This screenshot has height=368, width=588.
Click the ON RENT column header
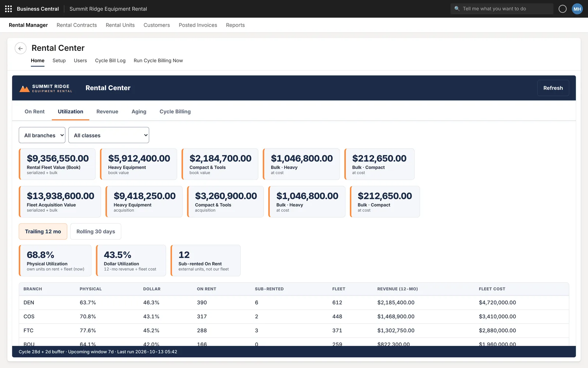207,289
